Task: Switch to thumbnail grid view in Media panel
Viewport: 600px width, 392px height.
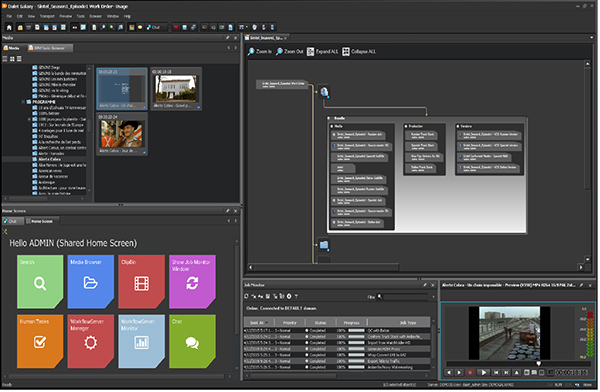Action: pos(12,59)
